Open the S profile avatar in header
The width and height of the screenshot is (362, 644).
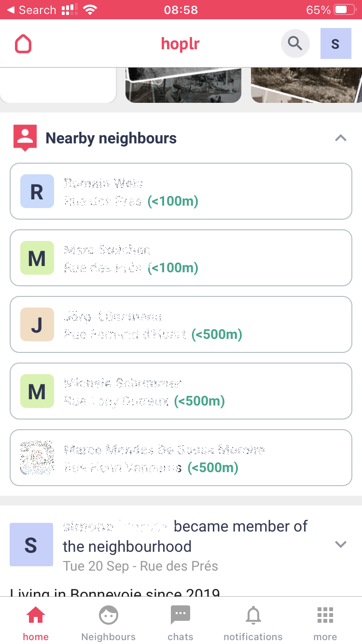point(335,44)
